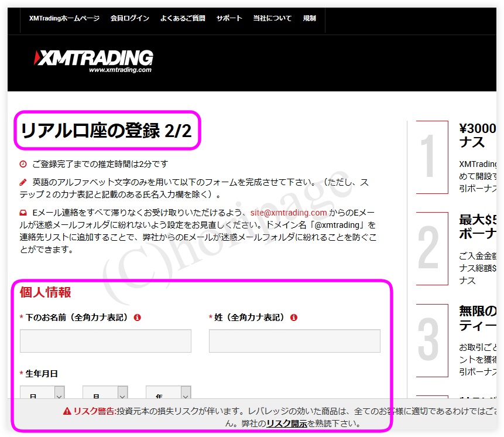
Task: Click the XMTrading logo
Action: (93, 61)
